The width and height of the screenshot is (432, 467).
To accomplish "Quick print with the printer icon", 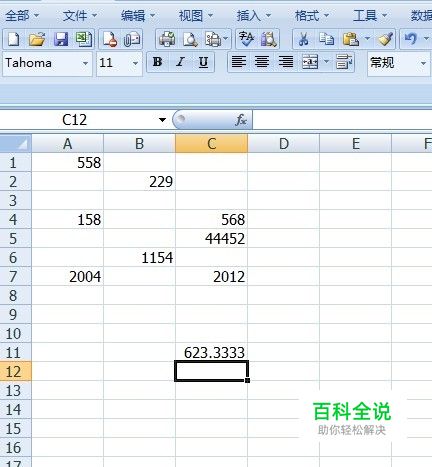I will (x=167, y=39).
